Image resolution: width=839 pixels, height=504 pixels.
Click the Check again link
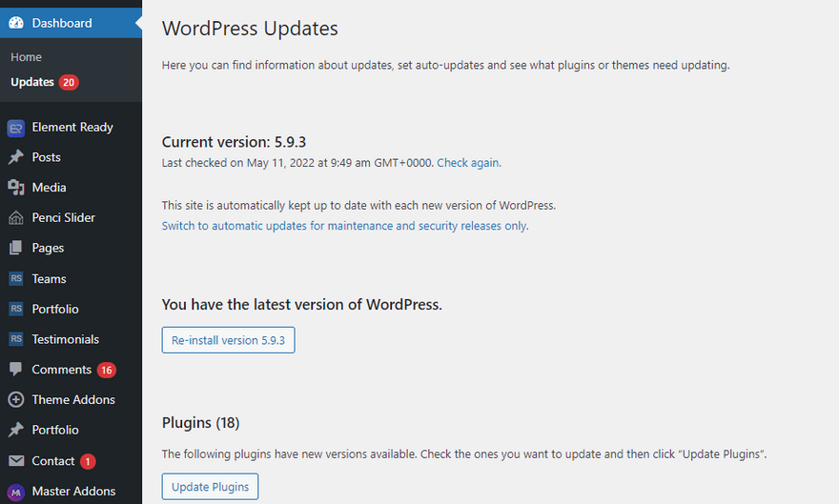[467, 163]
